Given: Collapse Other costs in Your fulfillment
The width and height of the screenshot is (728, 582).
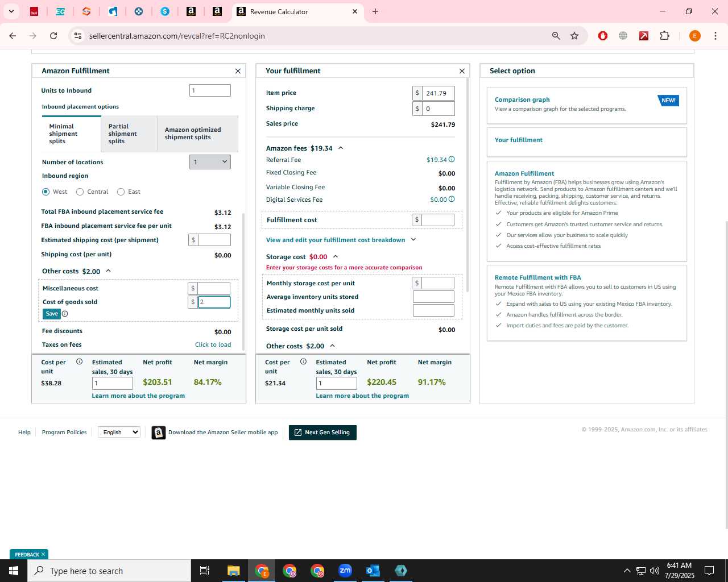Looking at the screenshot, I should (333, 346).
